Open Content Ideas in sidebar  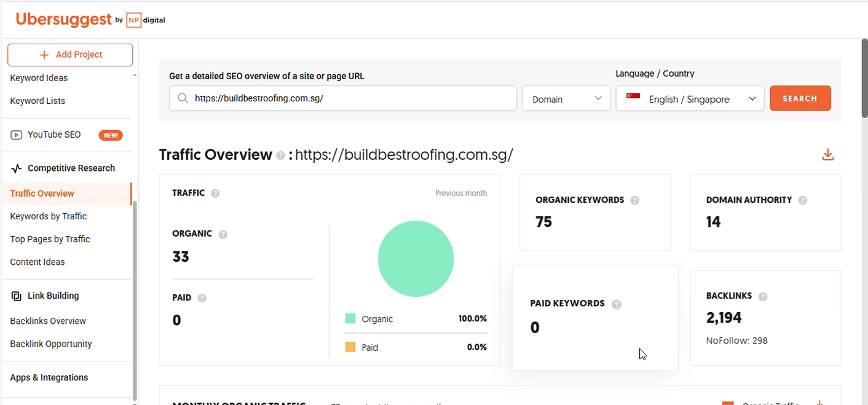[x=37, y=262]
